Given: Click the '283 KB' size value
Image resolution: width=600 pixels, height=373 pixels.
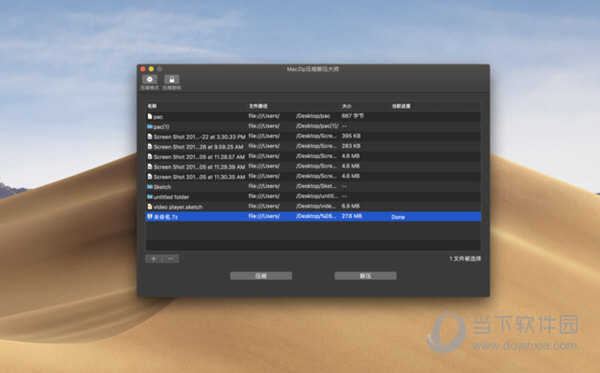Looking at the screenshot, I should (351, 146).
